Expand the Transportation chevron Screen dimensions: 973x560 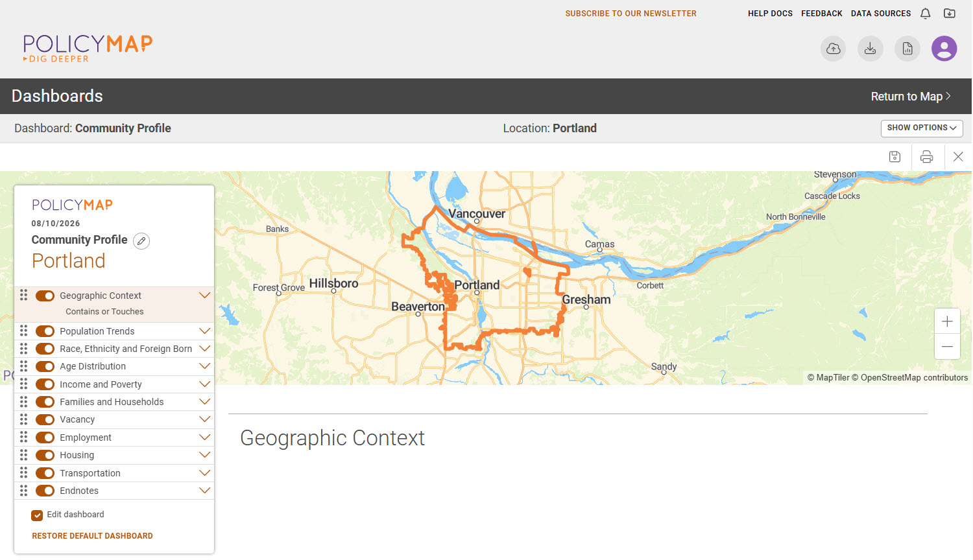pos(205,473)
